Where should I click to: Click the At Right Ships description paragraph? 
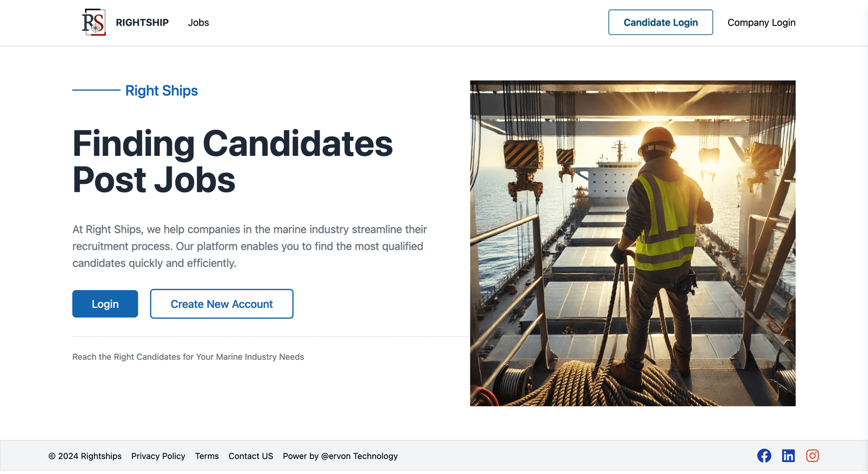tap(250, 246)
